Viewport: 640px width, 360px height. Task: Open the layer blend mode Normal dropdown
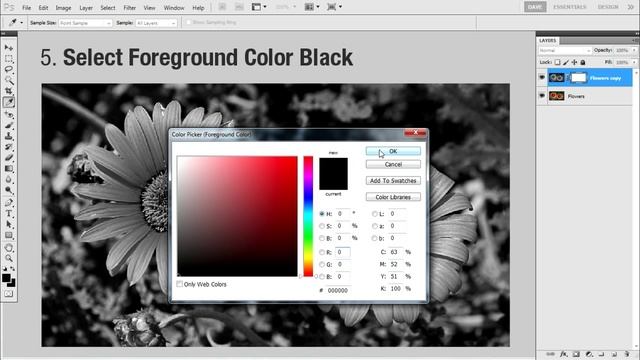pos(565,51)
